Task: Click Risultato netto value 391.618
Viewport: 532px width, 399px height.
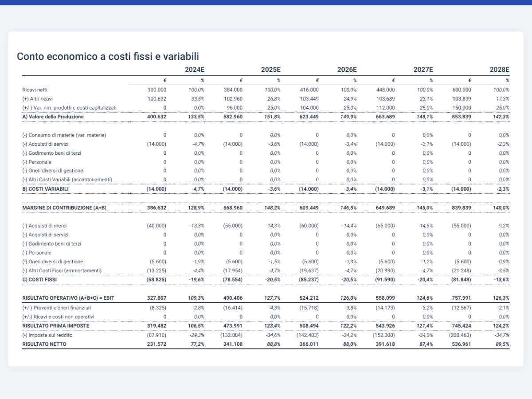Action: [x=385, y=344]
